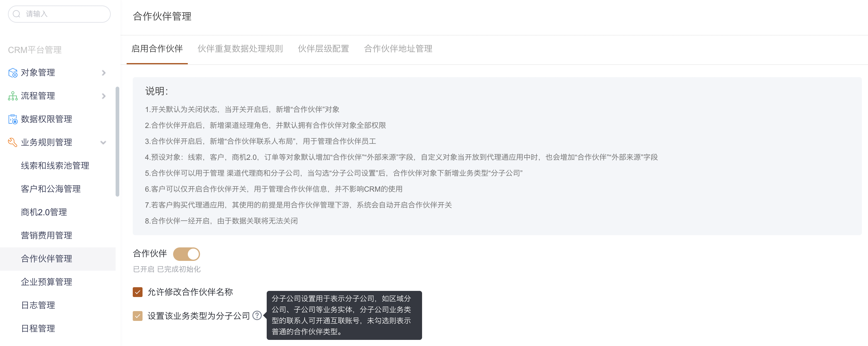Click the search magnifier icon

[x=17, y=14]
